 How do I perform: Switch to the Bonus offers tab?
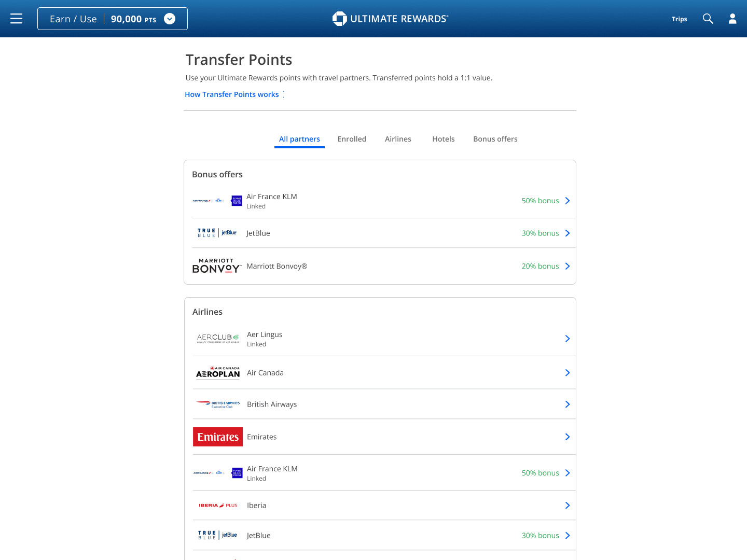coord(495,139)
